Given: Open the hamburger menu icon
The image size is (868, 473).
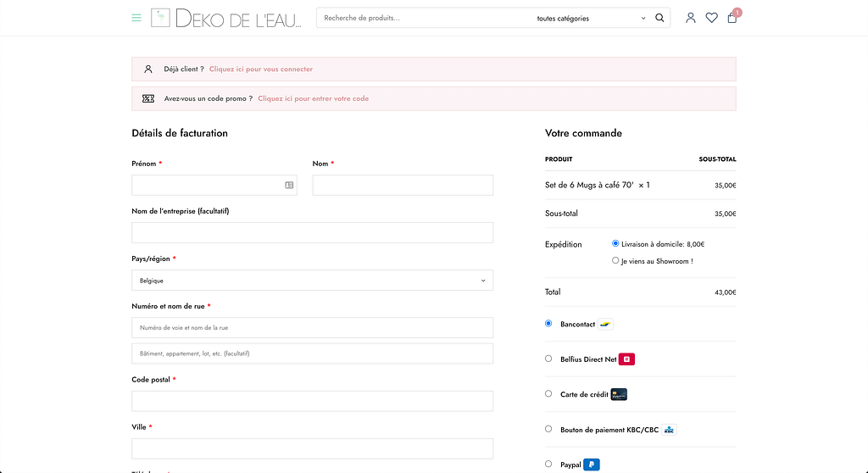Looking at the screenshot, I should 136,18.
